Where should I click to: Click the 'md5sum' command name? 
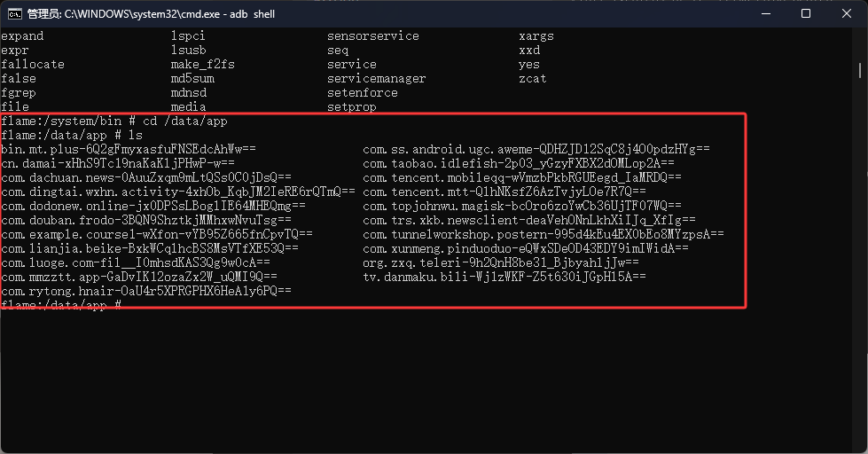coord(192,79)
